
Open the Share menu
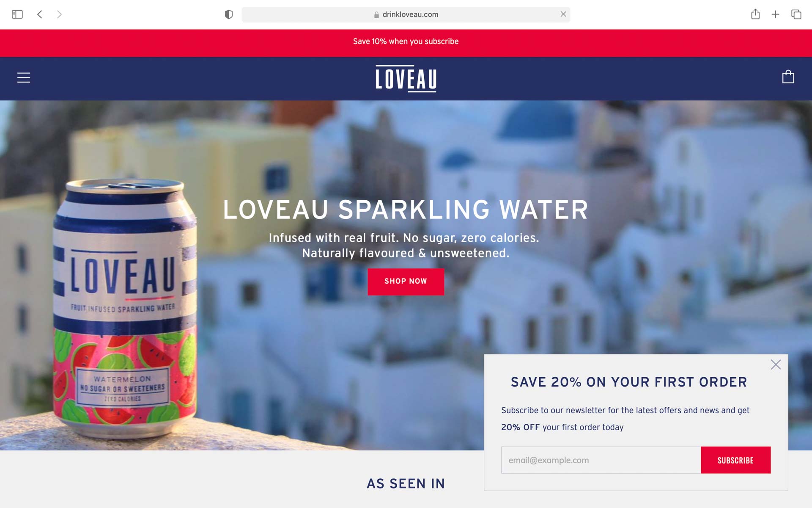click(x=755, y=14)
